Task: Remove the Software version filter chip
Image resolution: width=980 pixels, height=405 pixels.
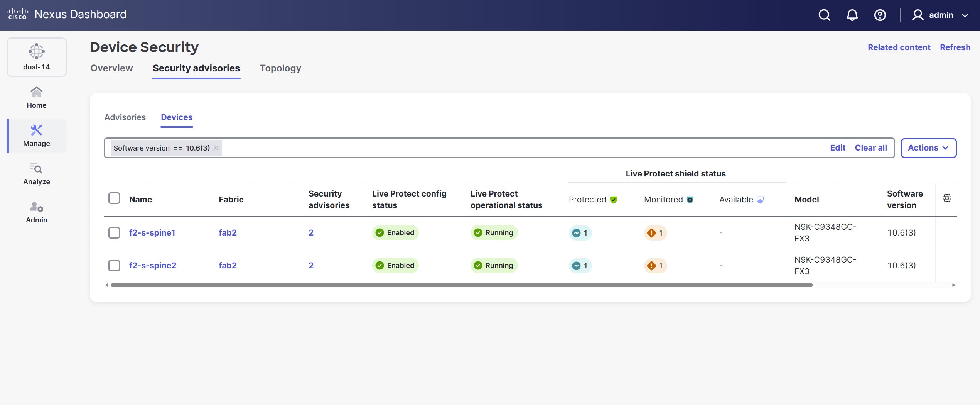Action: pyautogui.click(x=216, y=148)
